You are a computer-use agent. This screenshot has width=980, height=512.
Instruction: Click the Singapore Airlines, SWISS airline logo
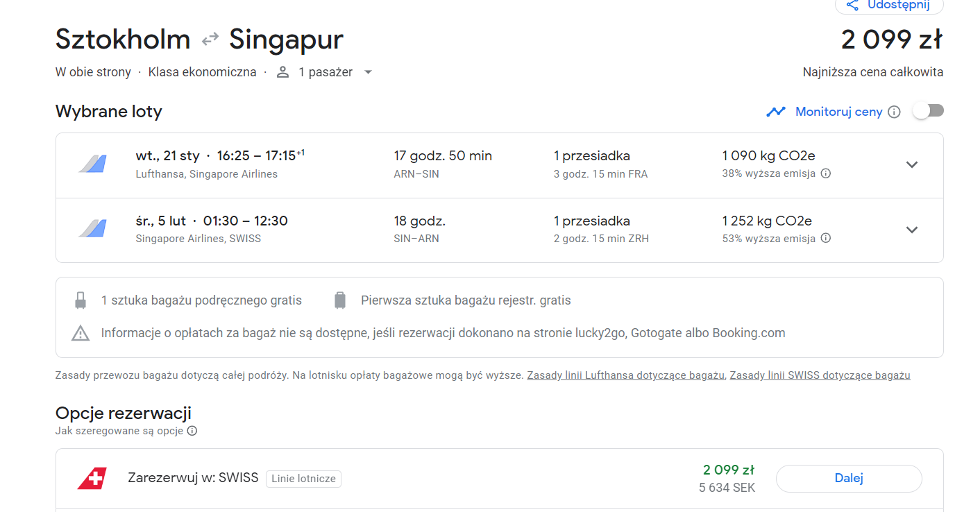(x=92, y=229)
